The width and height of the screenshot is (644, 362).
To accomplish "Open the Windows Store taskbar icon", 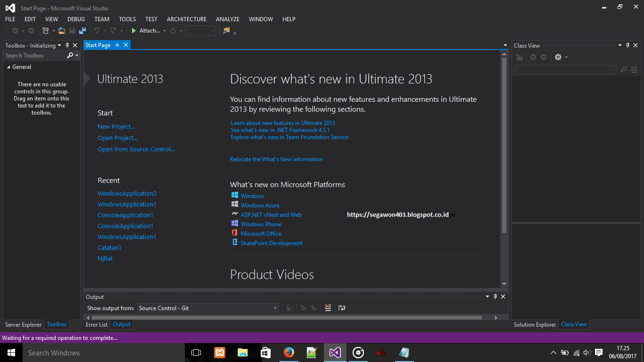I will pos(266,353).
